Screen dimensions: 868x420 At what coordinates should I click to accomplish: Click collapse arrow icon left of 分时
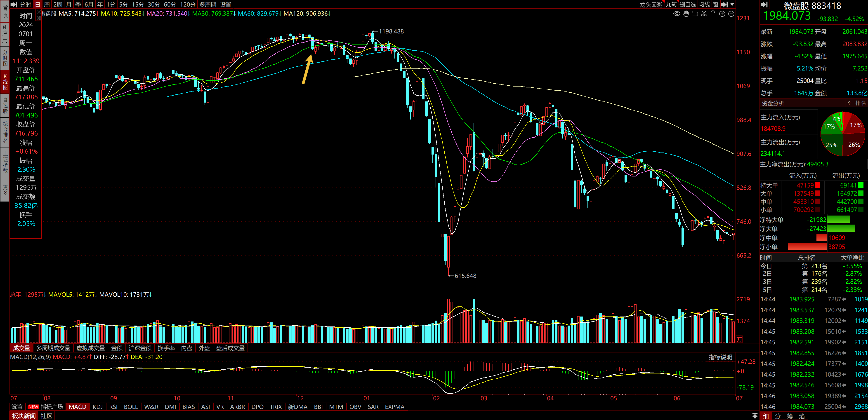pyautogui.click(x=14, y=4)
